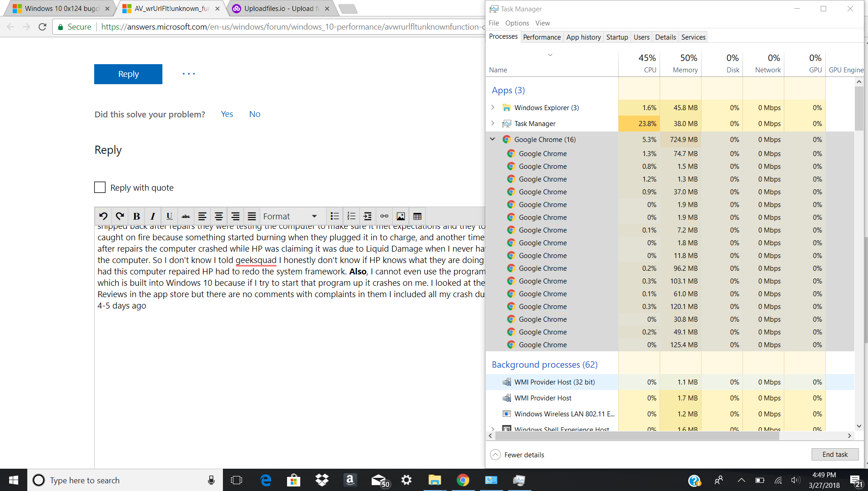The height and width of the screenshot is (491, 868).
Task: Redo edit in reply editor
Action: coord(120,216)
